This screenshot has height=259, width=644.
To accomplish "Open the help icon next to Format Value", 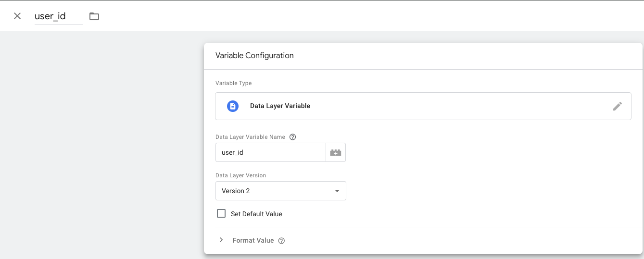I will click(282, 241).
